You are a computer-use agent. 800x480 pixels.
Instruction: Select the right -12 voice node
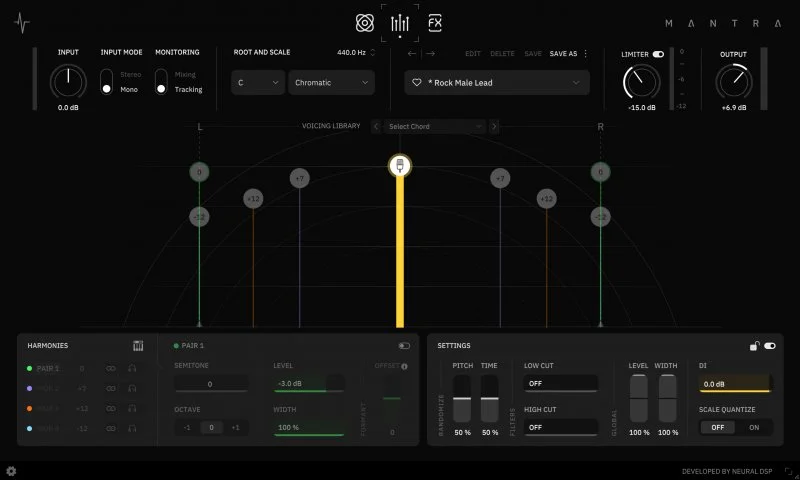601,217
